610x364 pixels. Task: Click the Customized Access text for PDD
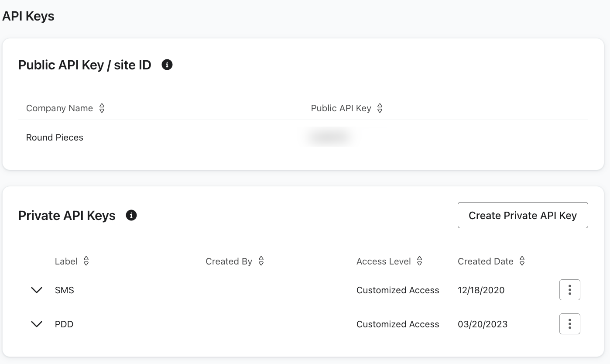click(x=398, y=324)
